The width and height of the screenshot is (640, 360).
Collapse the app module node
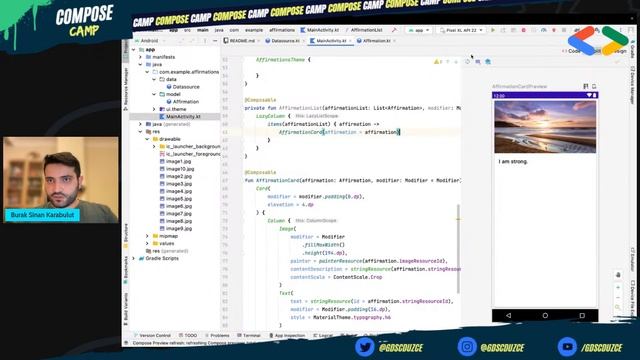click(x=133, y=50)
